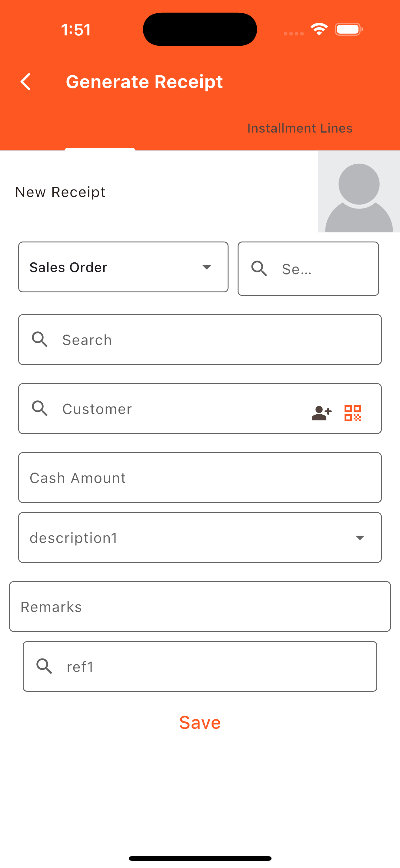The width and height of the screenshot is (400, 868).
Task: Tap the back arrow icon
Action: (x=26, y=82)
